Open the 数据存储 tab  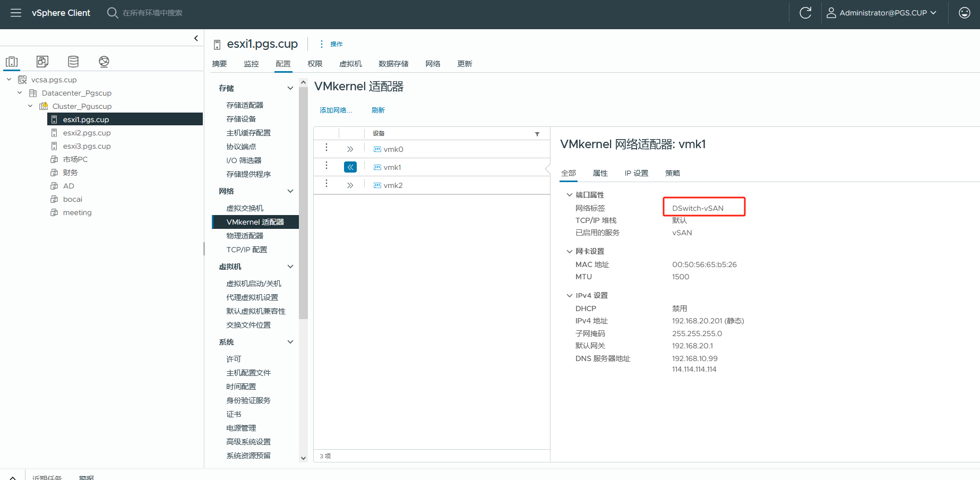point(393,64)
